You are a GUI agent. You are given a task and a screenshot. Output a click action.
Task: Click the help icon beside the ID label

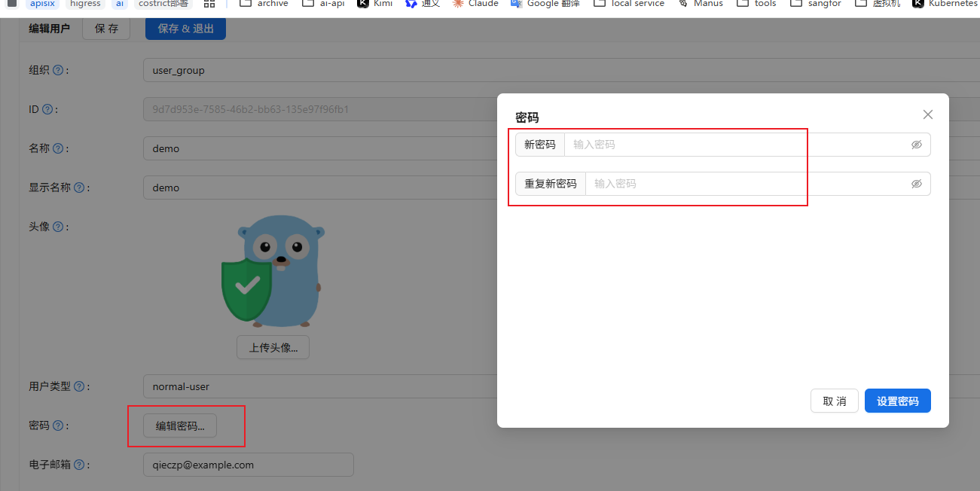(x=47, y=109)
